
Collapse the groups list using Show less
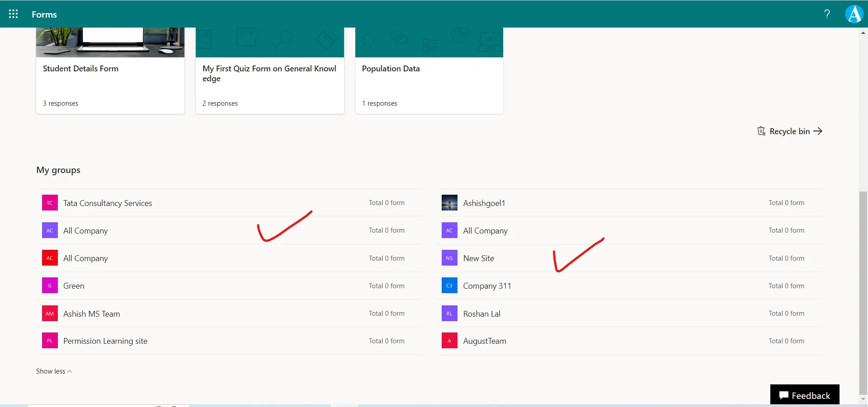54,371
